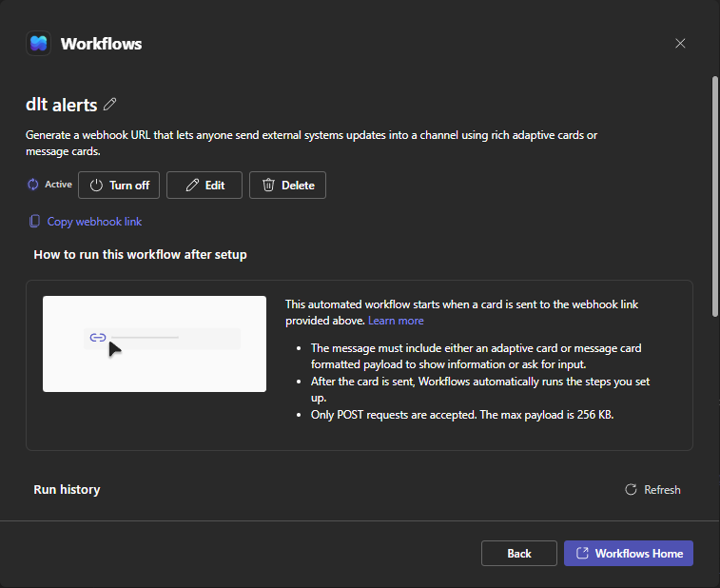Click the 'dlt alerts' workflow title

62,105
